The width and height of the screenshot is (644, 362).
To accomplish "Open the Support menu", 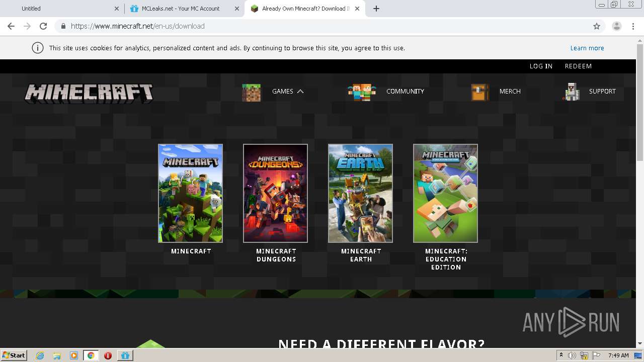I will [x=602, y=92].
